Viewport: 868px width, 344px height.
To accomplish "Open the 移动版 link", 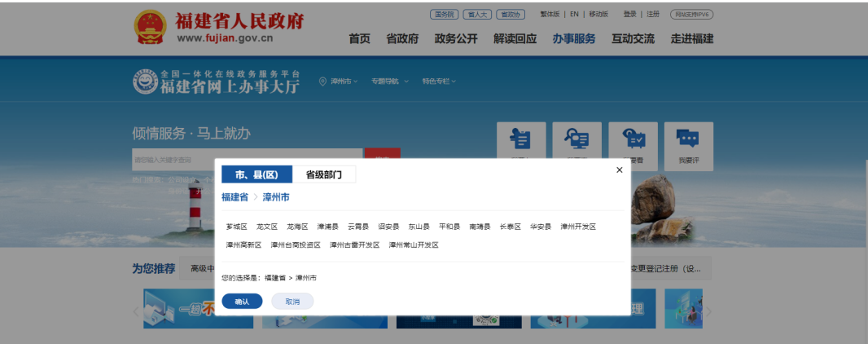I will point(598,15).
